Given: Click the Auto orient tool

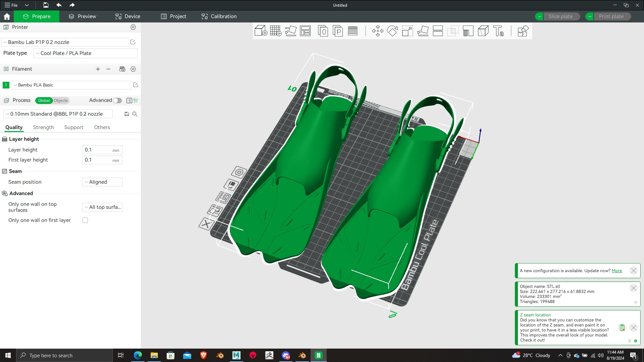Looking at the screenshot, I should 290,31.
